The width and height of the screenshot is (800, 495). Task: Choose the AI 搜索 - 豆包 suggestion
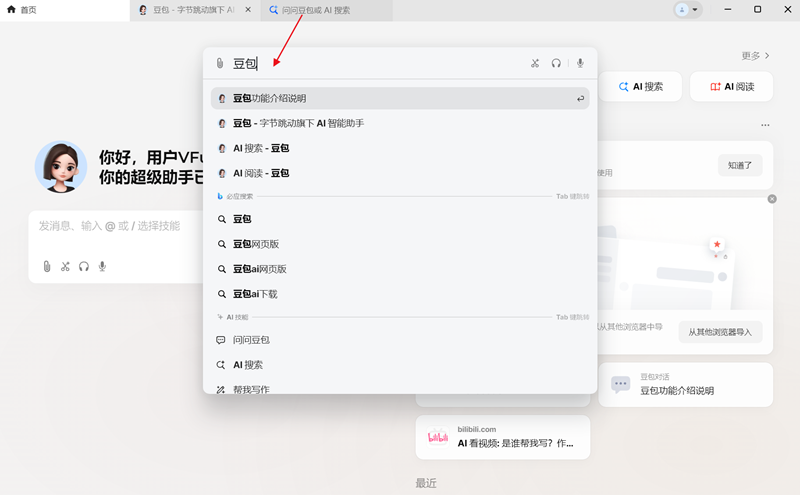[400, 148]
